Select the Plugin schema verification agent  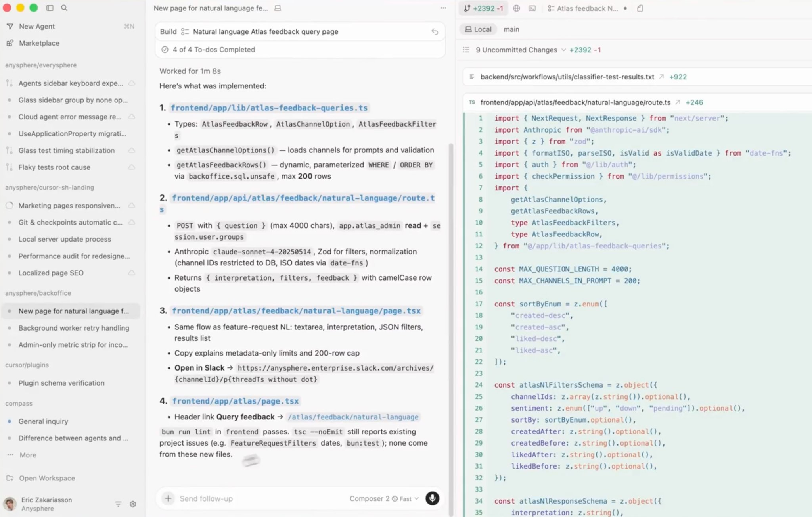tap(71, 383)
